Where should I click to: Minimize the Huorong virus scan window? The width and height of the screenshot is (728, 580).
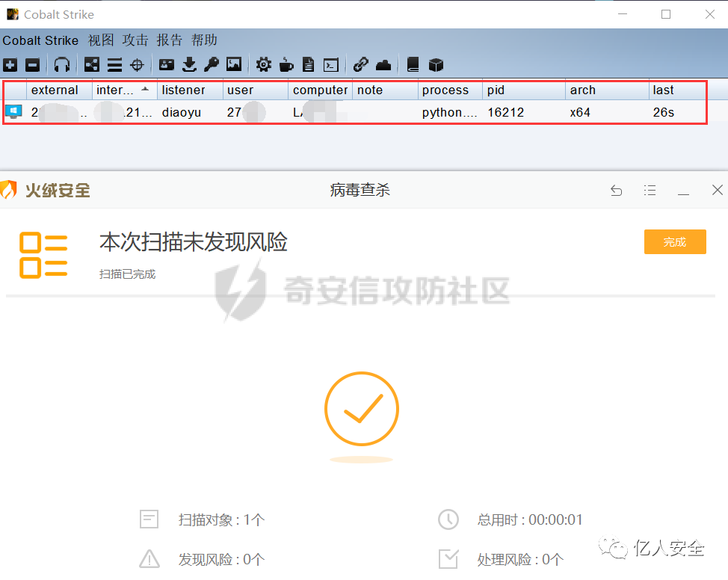coord(683,193)
